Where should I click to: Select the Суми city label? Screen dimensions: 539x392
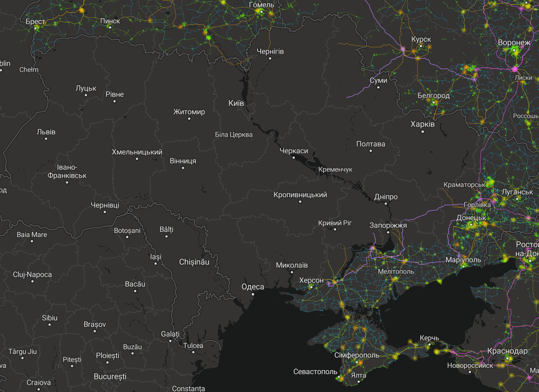click(x=378, y=80)
